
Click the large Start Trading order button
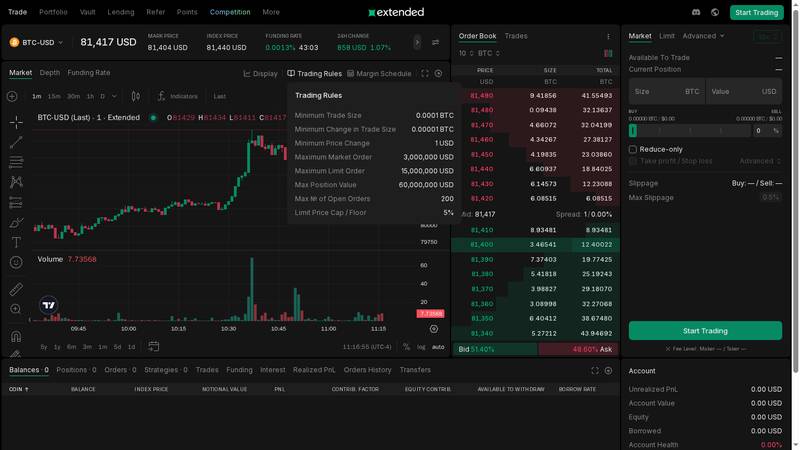click(x=705, y=331)
